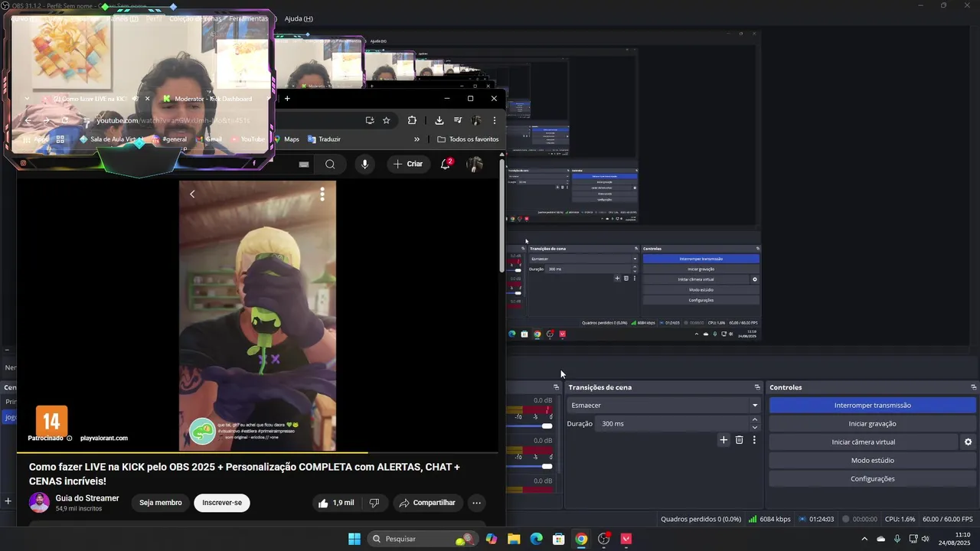
Task: Click install app icon in address bar
Action: point(370,120)
